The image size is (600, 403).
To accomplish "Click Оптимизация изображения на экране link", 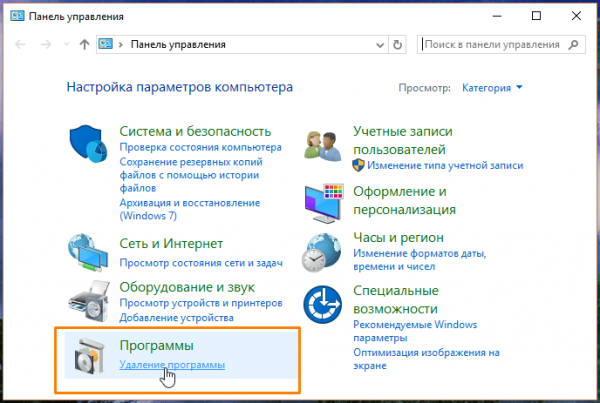I will tap(426, 359).
